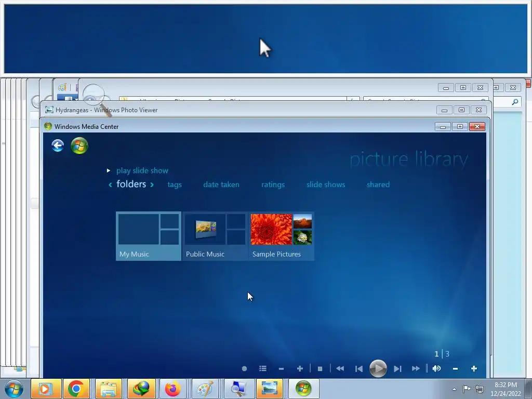Open the guide list icon in transport bar
Viewport: 532px width, 399px height.
pos(262,368)
